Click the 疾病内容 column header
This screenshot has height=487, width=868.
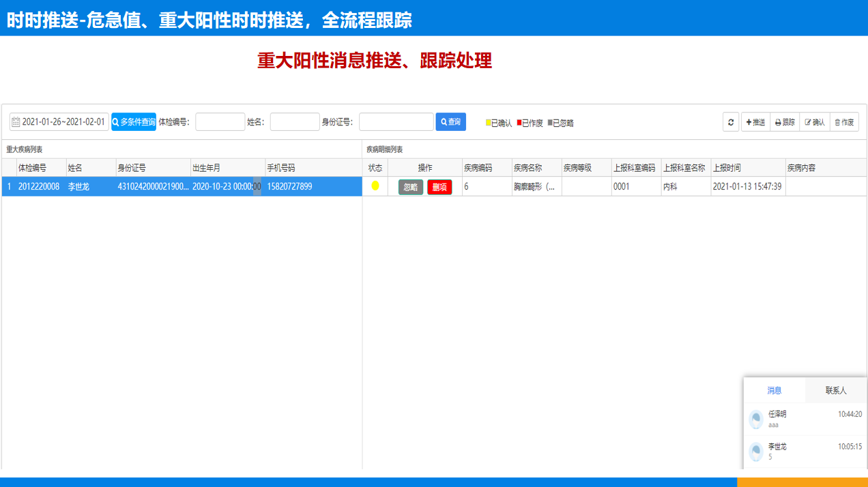(826, 168)
